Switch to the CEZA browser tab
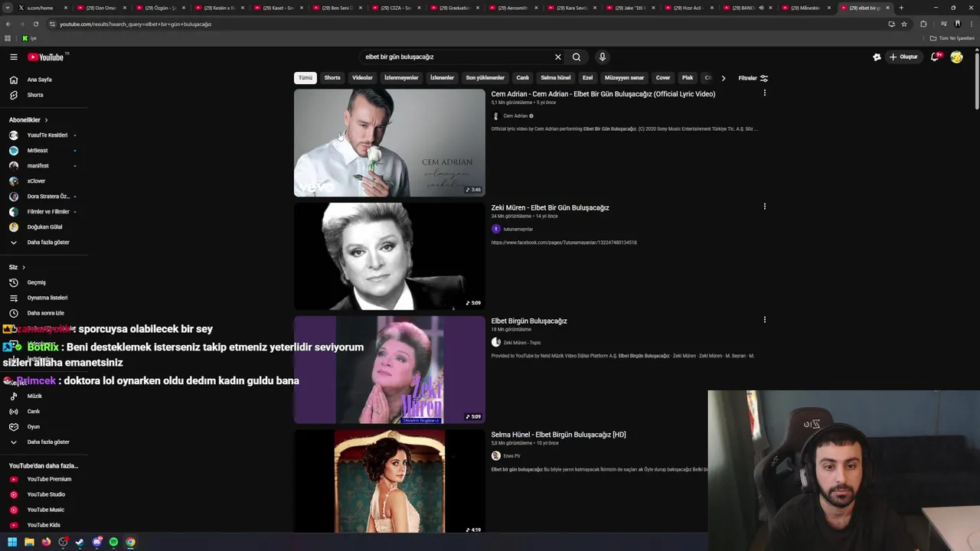 (397, 8)
